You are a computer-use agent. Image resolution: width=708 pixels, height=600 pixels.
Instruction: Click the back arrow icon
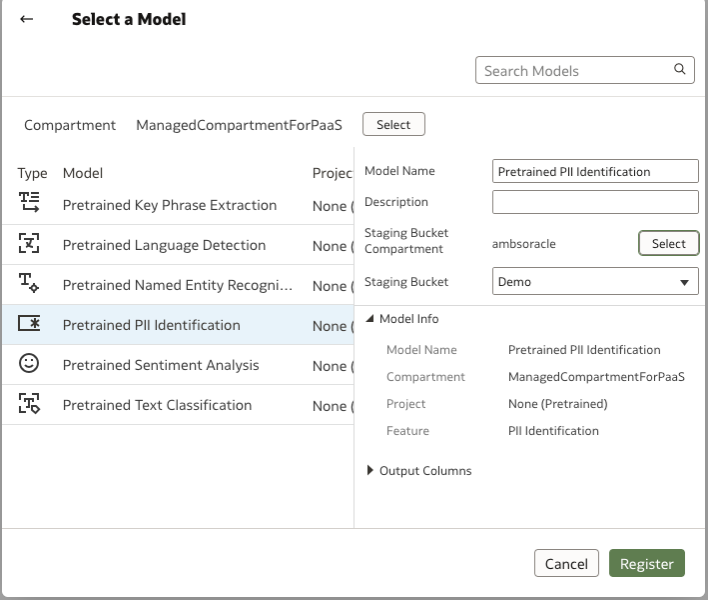[x=27, y=19]
